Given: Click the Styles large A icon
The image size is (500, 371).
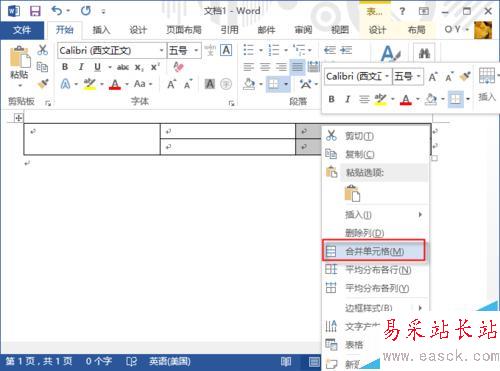Looking at the screenshot, I should tap(390, 53).
